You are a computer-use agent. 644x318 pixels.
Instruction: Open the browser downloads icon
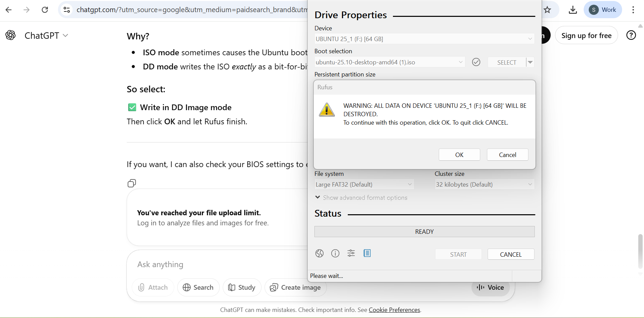pos(573,10)
